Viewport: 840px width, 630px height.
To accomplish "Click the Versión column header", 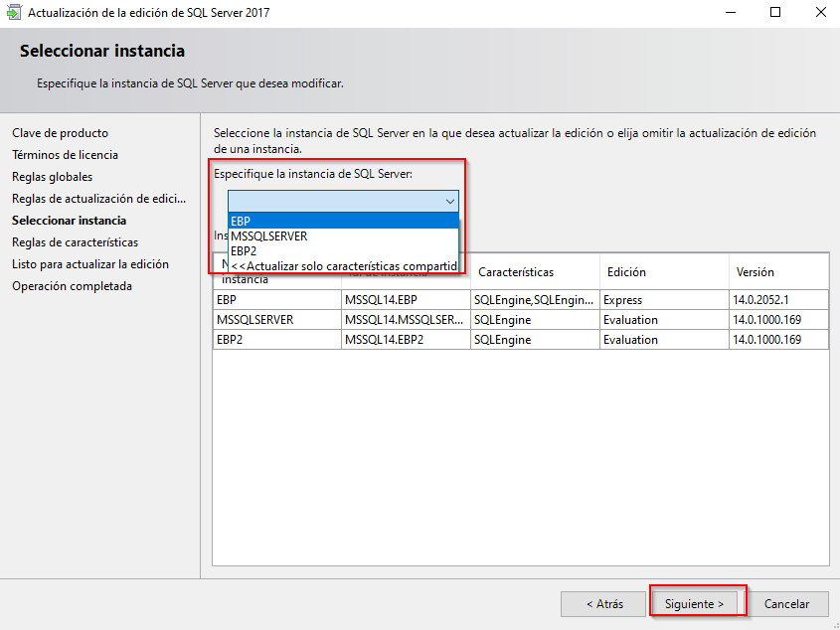I will pyautogui.click(x=756, y=272).
